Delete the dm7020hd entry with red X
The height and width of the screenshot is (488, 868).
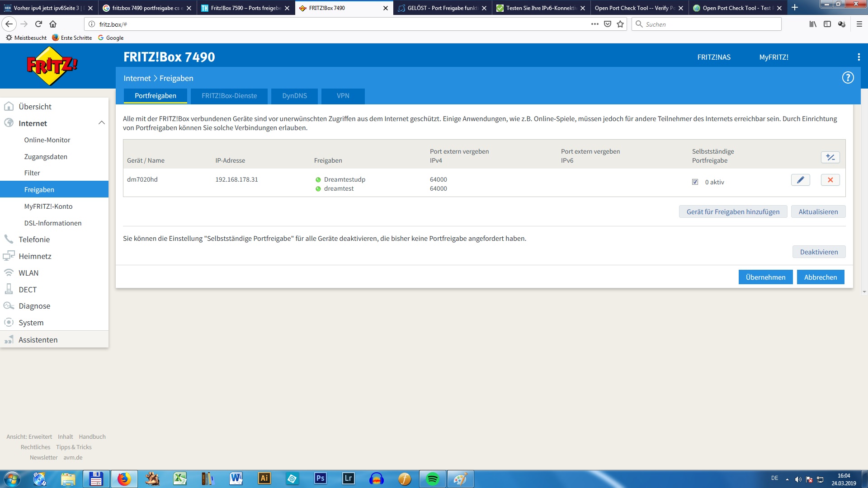tap(830, 180)
